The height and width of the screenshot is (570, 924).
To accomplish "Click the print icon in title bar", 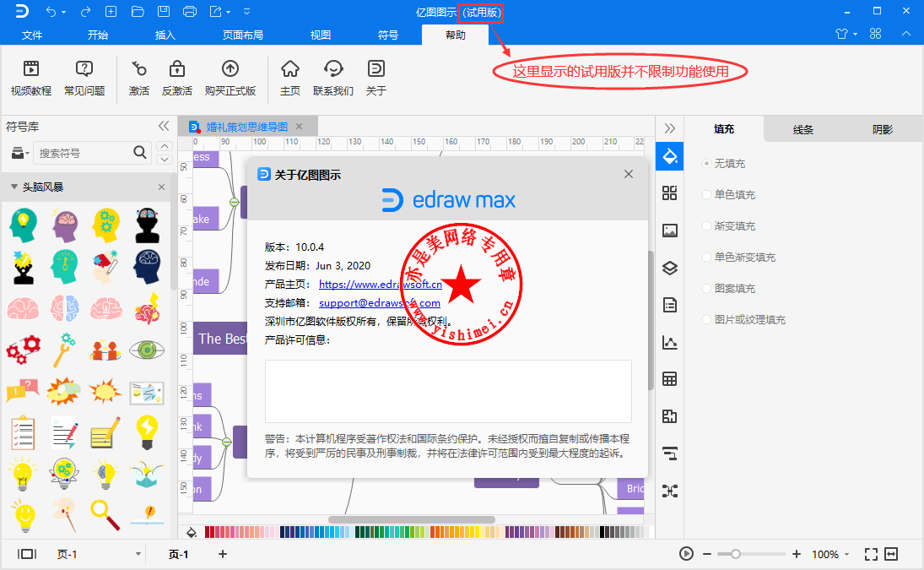I will [190, 12].
